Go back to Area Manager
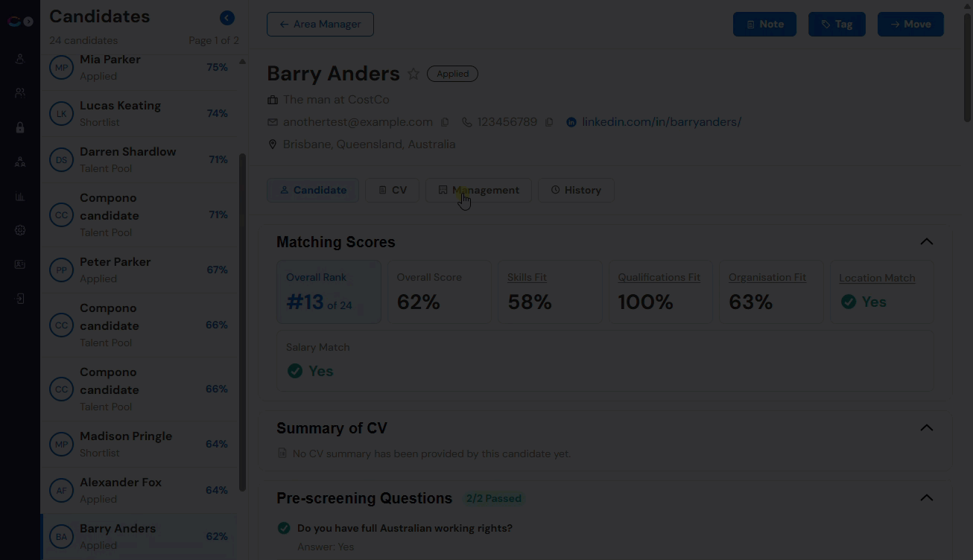973x560 pixels. click(x=320, y=24)
